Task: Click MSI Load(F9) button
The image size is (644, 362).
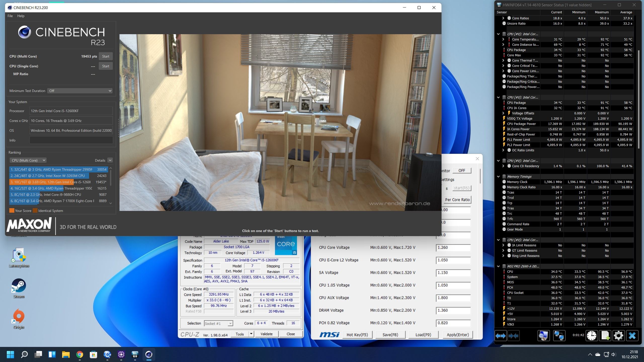Action: point(423,335)
